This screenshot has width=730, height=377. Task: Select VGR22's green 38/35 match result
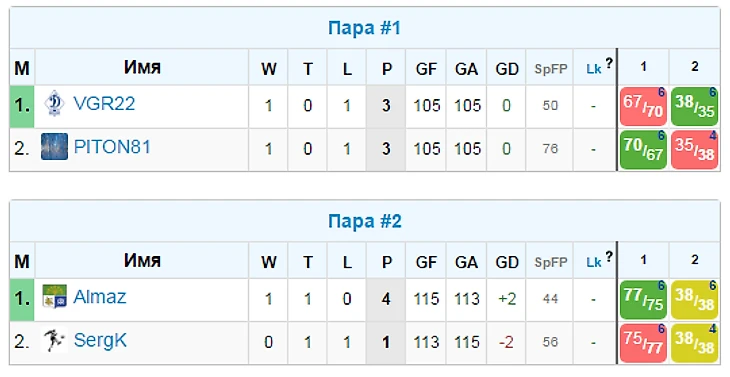695,106
